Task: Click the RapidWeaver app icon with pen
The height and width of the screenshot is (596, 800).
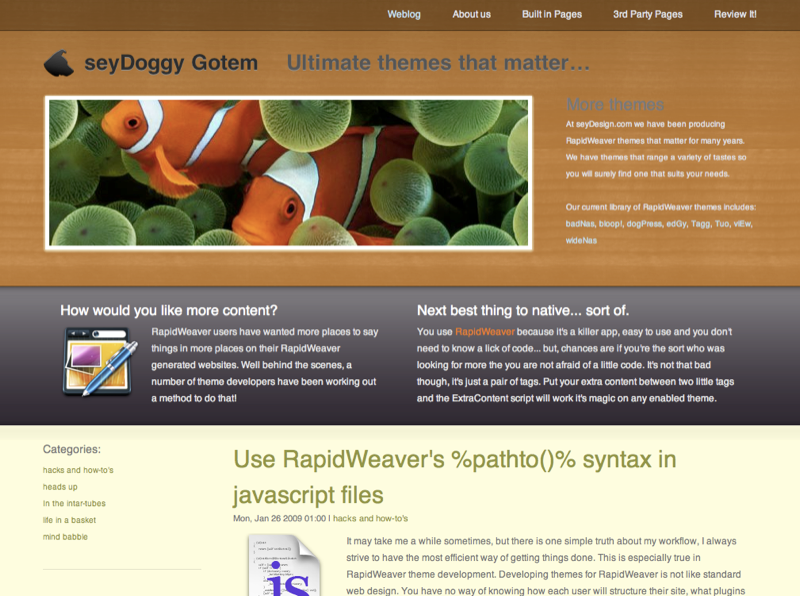Action: tap(98, 361)
